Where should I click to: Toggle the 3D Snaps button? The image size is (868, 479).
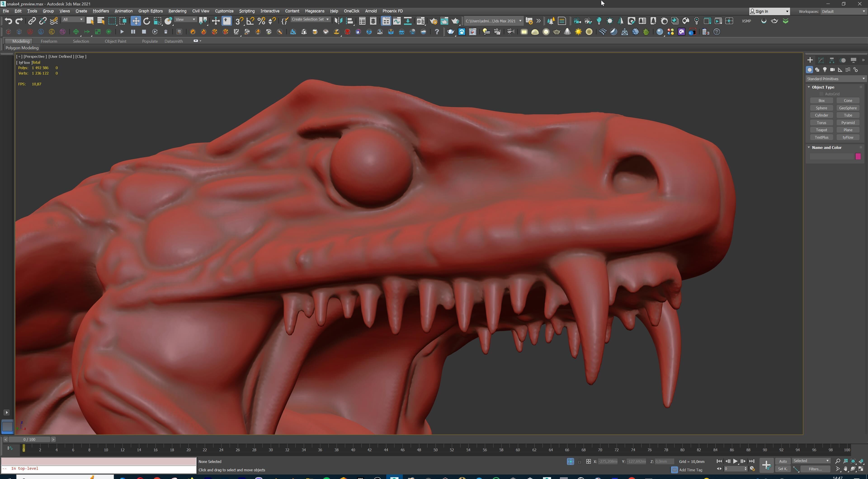(x=239, y=21)
